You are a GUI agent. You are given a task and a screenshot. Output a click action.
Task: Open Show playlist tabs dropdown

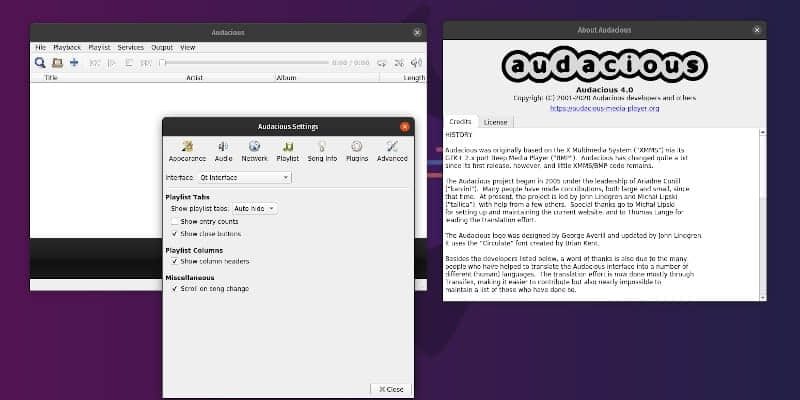(x=255, y=209)
